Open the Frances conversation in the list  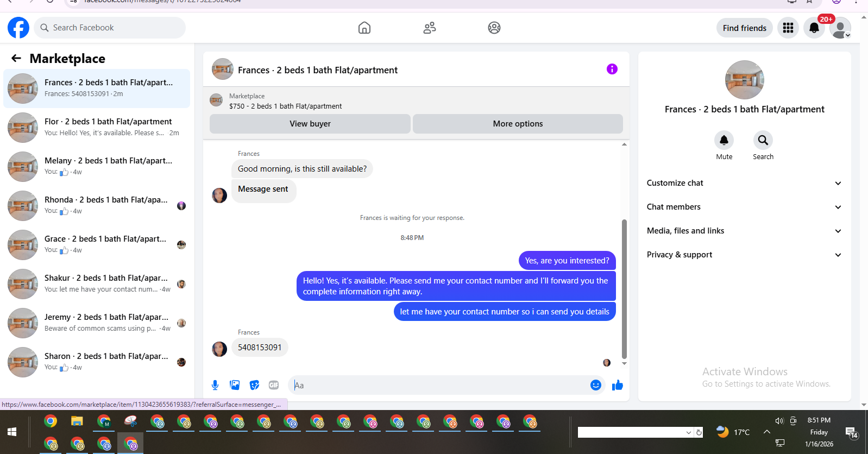click(97, 89)
